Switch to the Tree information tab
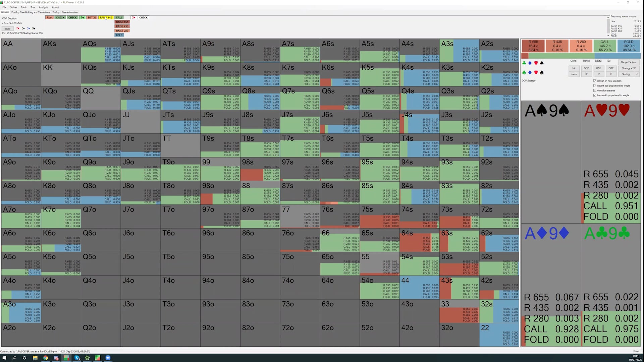The image size is (644, 362). click(70, 12)
